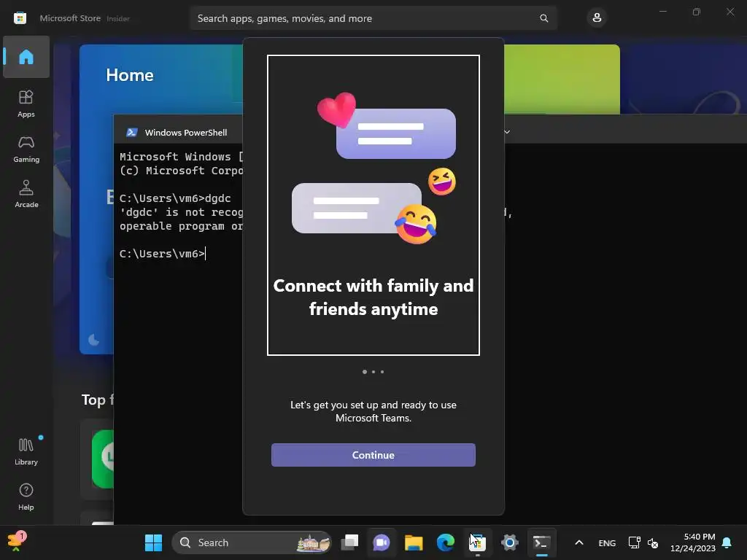Open muted volume tray icon
This screenshot has height=560, width=747.
coord(653,542)
